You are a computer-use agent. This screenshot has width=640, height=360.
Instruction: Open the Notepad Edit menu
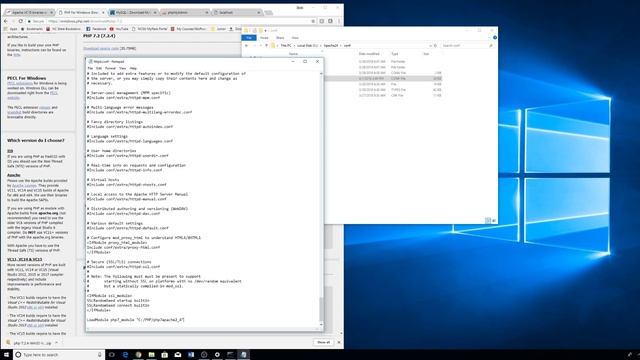pyautogui.click(x=99, y=68)
